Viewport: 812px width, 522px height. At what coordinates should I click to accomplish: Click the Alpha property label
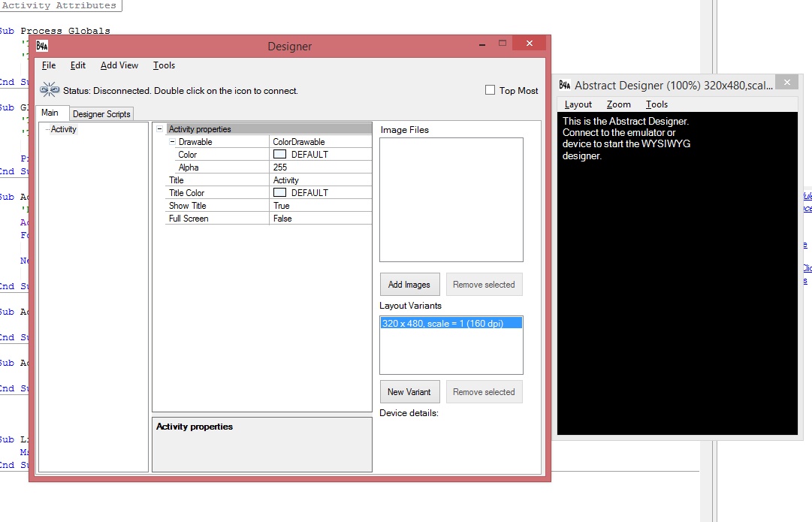tap(189, 167)
